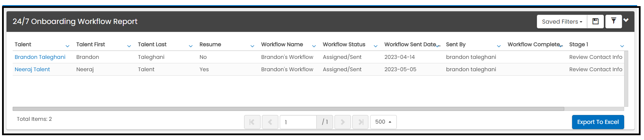The height and width of the screenshot is (140, 644).
Task: Click the page number input field
Action: pos(298,122)
